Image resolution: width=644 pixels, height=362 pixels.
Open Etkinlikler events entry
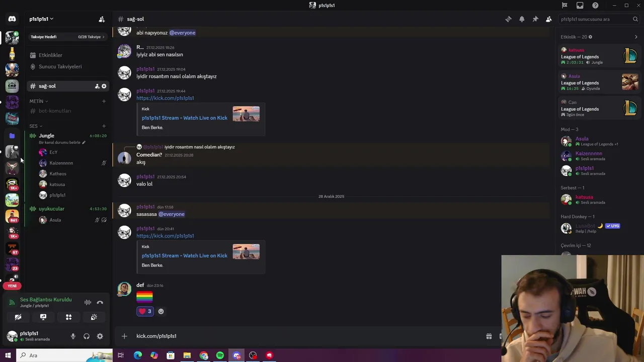point(67,55)
